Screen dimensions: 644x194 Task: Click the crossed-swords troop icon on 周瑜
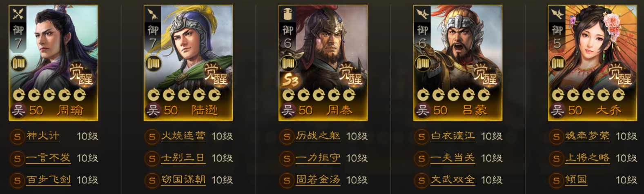point(18,14)
